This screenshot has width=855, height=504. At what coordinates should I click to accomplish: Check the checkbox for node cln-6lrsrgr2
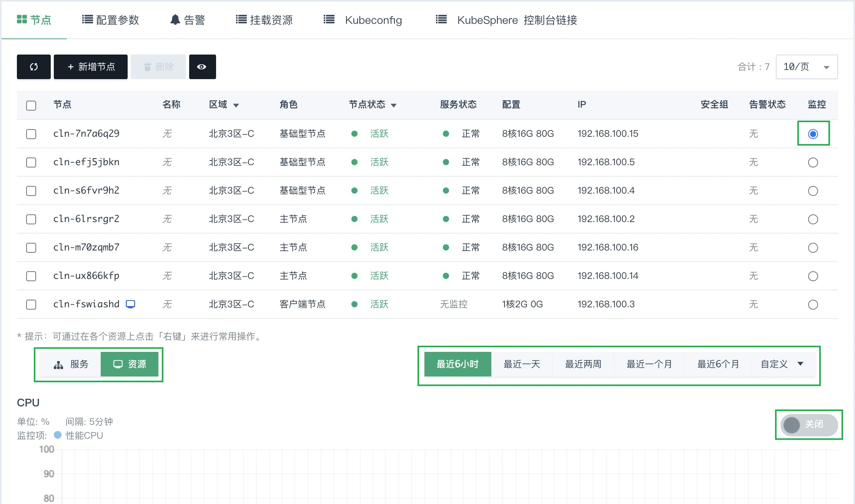tap(31, 219)
